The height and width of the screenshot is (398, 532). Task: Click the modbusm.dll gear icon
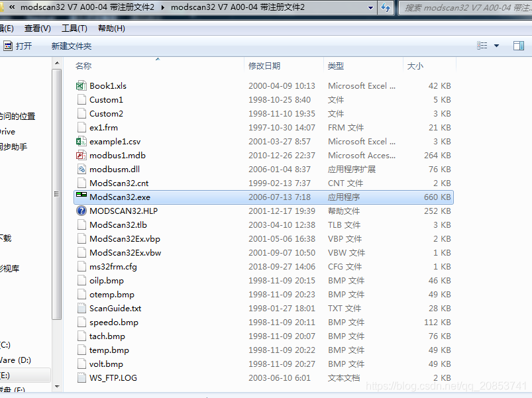pyautogui.click(x=81, y=169)
